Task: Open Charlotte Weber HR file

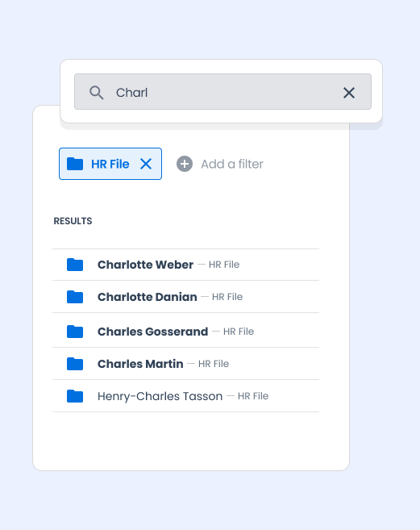Action: pyautogui.click(x=185, y=265)
